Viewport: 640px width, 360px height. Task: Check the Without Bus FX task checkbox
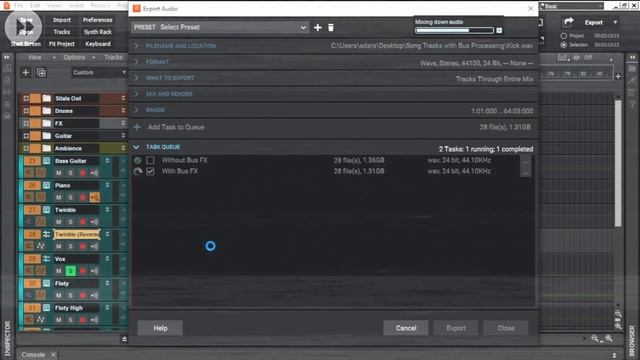click(x=150, y=160)
